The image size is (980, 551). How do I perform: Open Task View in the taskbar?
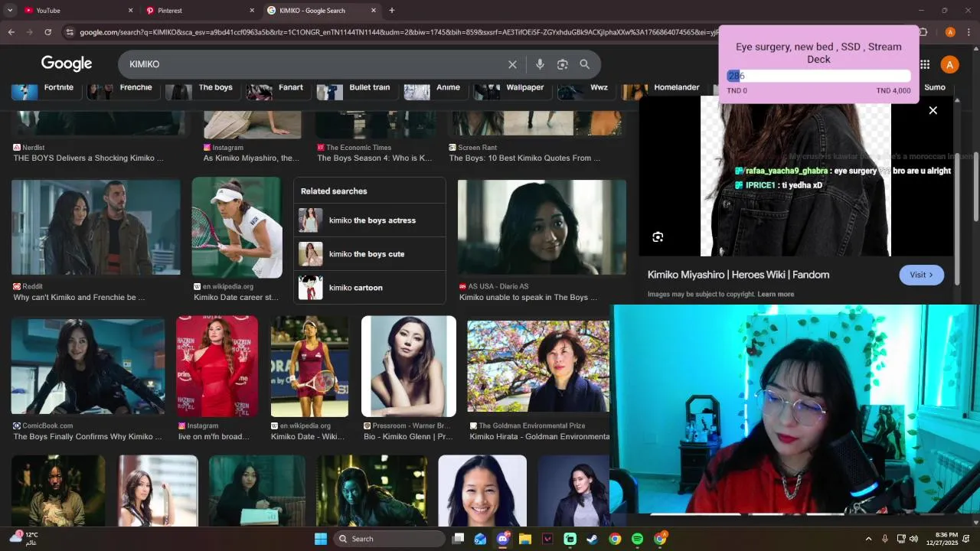point(458,539)
